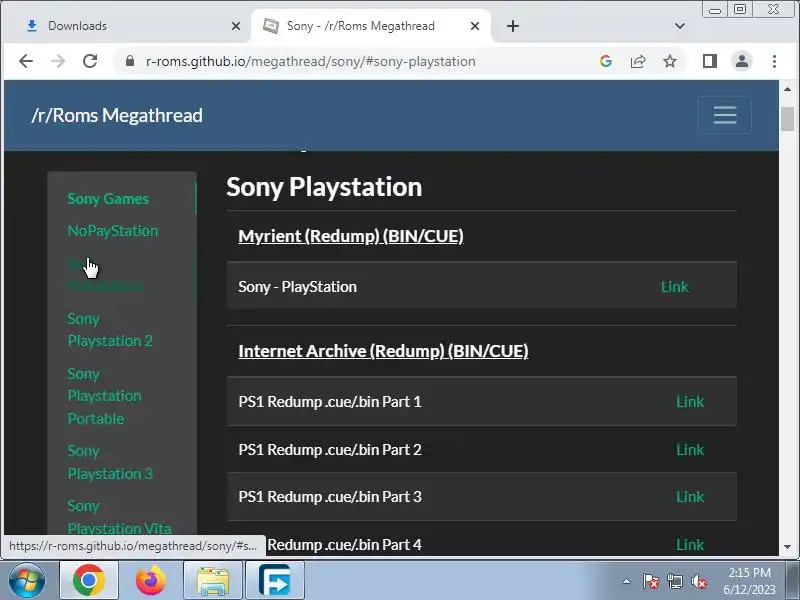Open Link for PS1 Redump Part 2
This screenshot has width=800, height=600.
(690, 449)
